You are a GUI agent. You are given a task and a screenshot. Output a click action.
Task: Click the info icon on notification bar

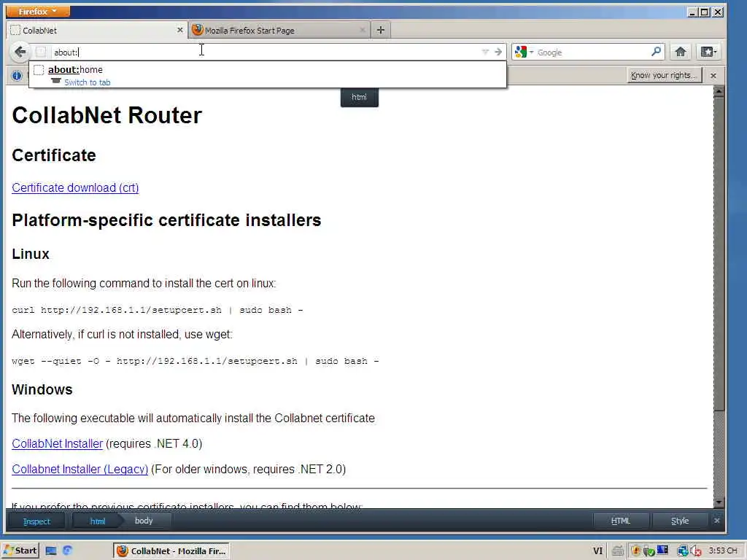[17, 75]
